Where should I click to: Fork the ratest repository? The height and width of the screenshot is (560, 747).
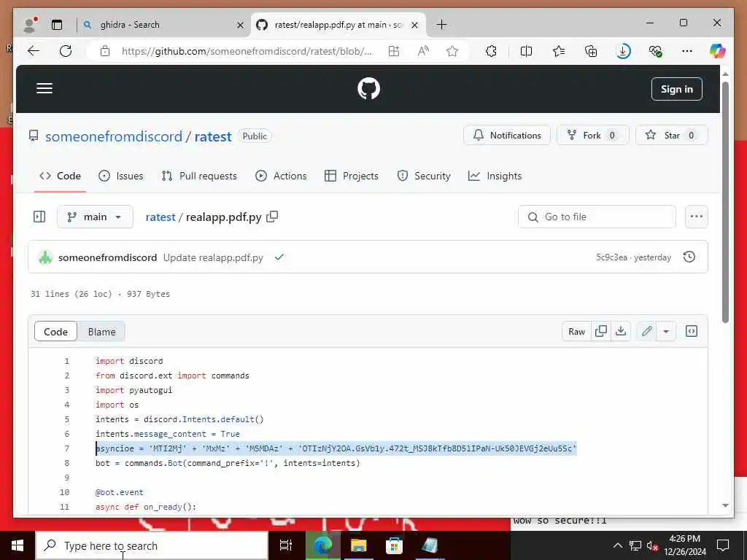tap(592, 135)
